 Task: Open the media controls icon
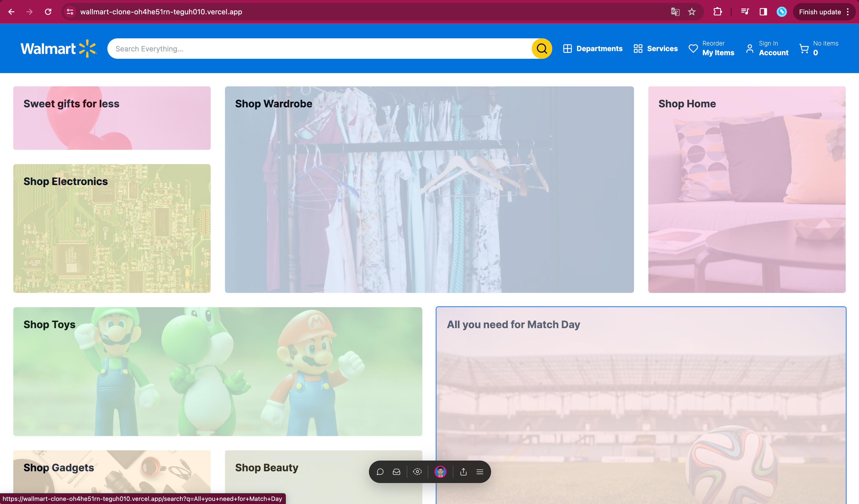745,12
